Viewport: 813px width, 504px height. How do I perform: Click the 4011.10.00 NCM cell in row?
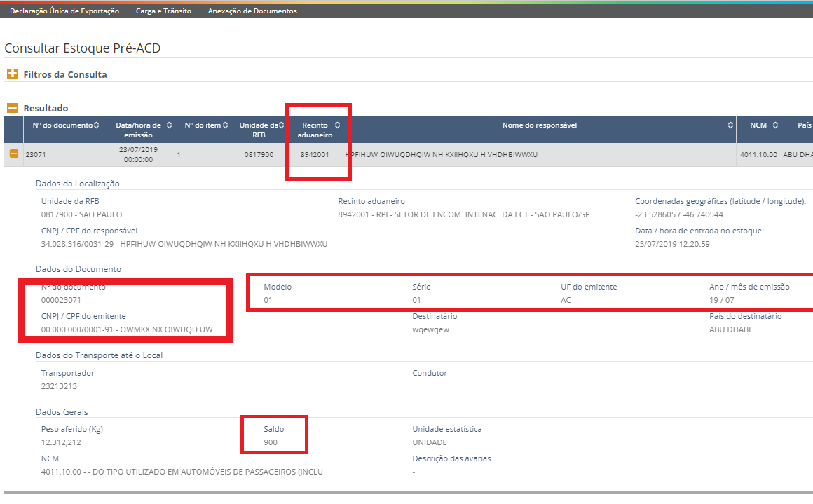click(758, 155)
